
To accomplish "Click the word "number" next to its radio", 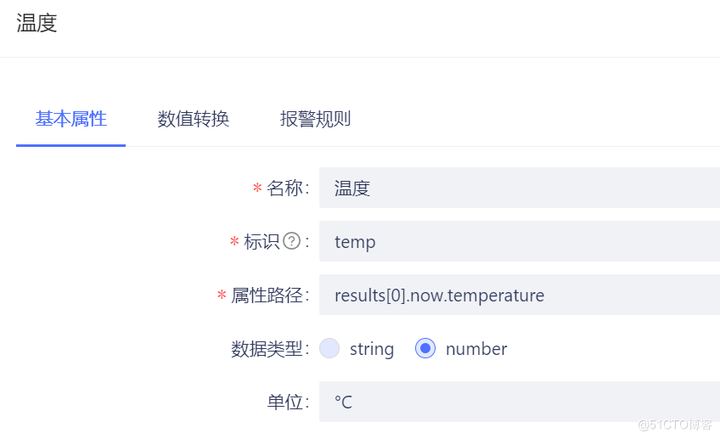I will click(476, 349).
